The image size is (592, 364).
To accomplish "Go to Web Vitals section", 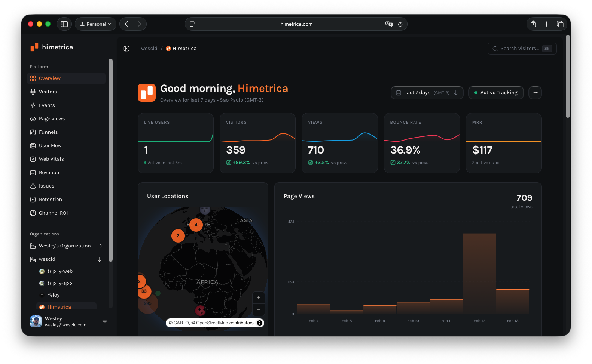I will point(51,159).
